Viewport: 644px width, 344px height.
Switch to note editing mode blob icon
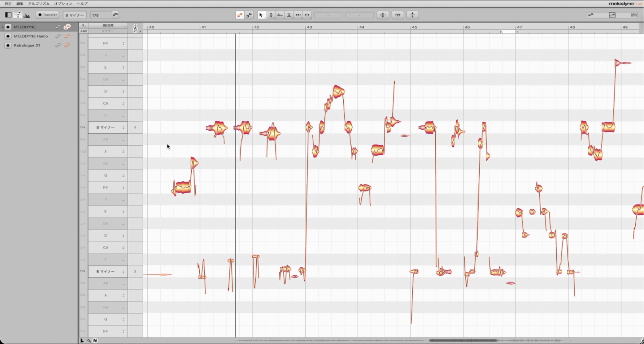click(x=240, y=15)
